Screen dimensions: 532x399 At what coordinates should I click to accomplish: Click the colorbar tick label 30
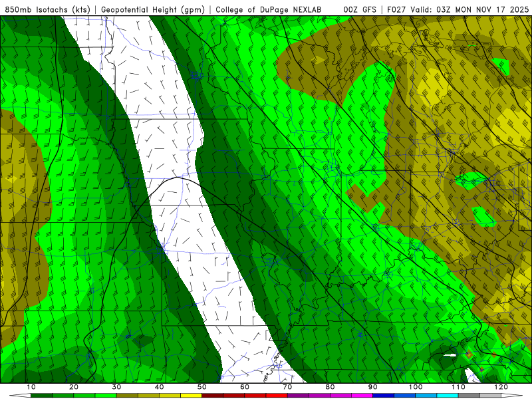coord(116,387)
